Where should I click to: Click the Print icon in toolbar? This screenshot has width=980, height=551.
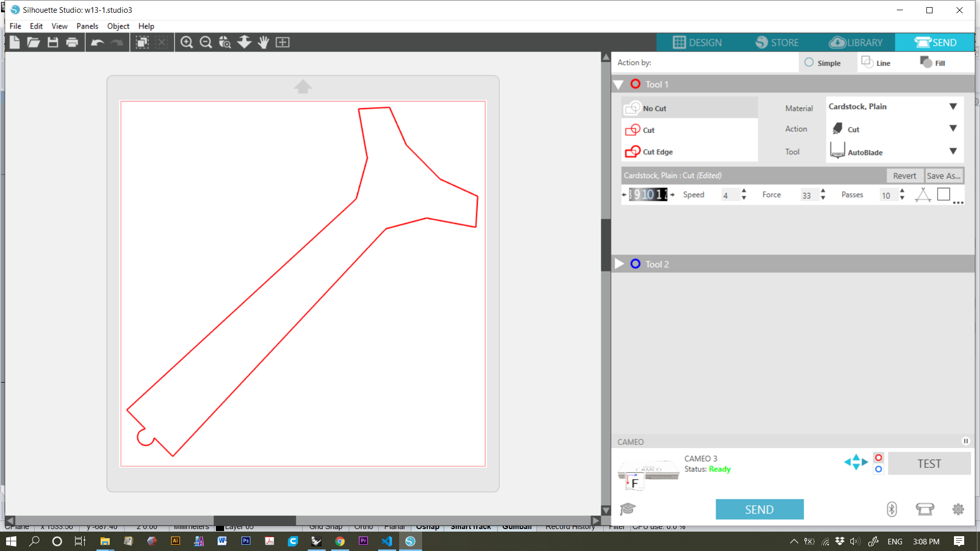tap(72, 42)
